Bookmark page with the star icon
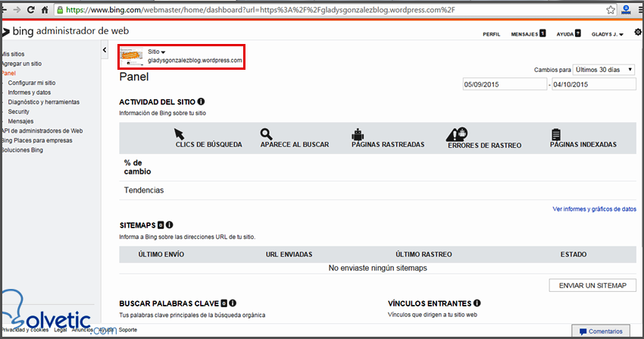 pos(611,10)
